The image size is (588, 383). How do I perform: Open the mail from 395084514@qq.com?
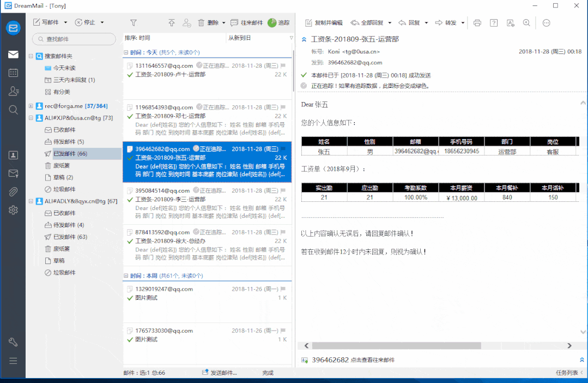(x=207, y=204)
